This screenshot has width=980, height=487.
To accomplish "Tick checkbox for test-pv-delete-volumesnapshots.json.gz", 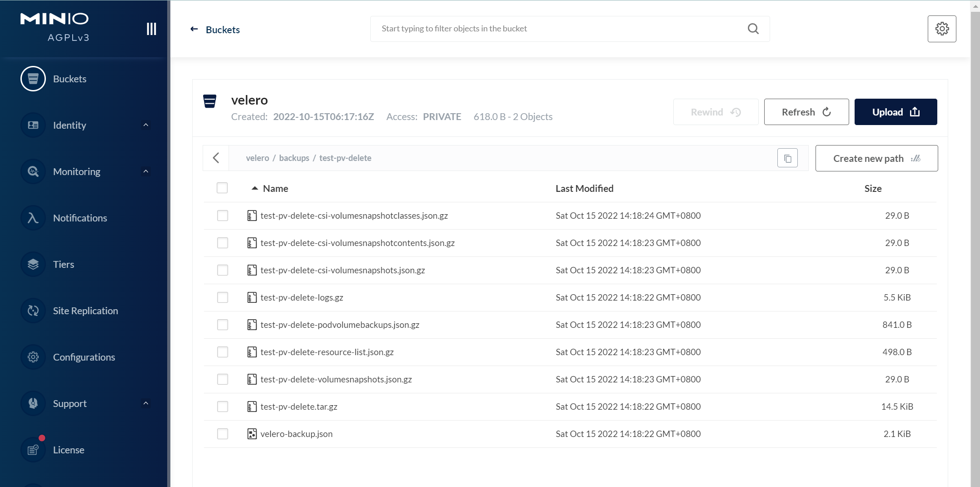I will (x=223, y=379).
